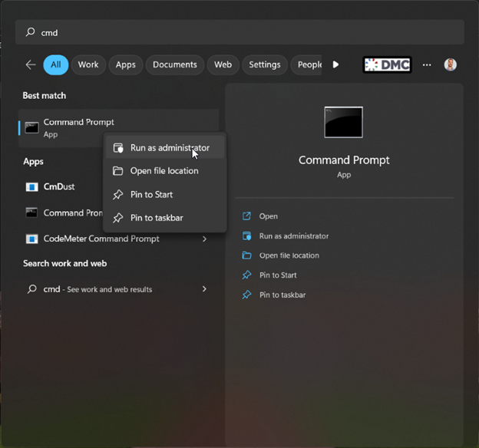Choose Pin to Start in context menu

pos(165,195)
